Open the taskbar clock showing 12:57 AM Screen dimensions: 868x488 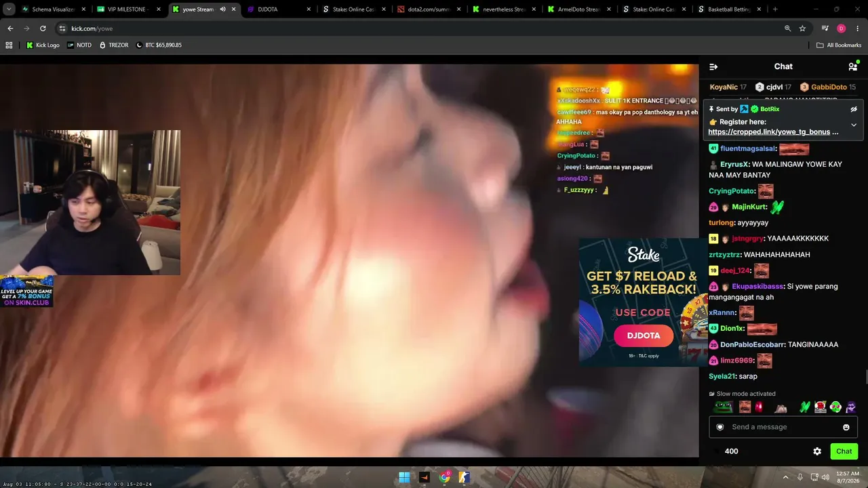coord(848,477)
